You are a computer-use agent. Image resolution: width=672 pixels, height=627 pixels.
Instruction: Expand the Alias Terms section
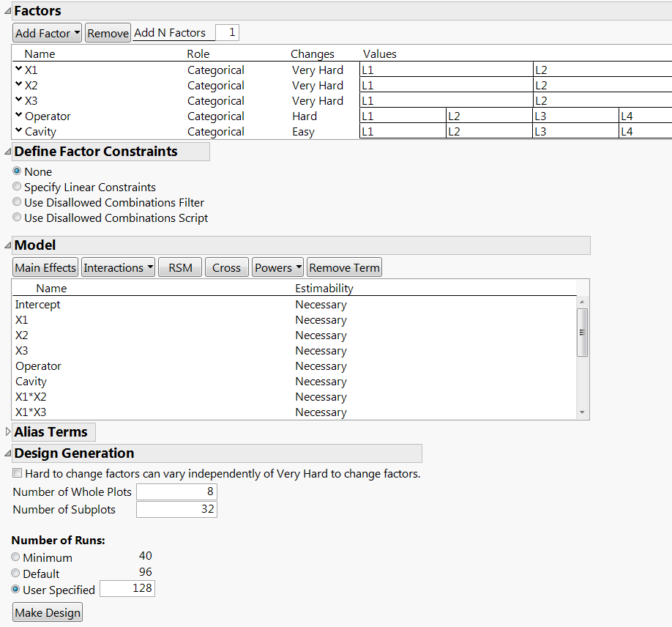click(x=7, y=431)
